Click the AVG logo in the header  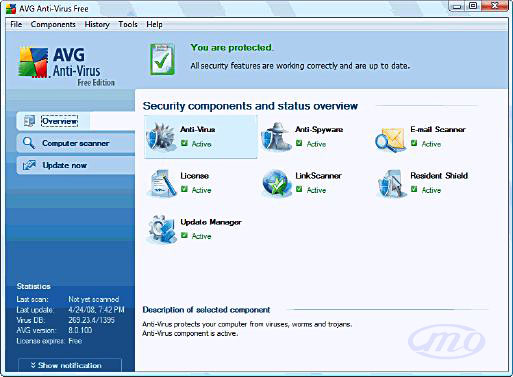(33, 63)
